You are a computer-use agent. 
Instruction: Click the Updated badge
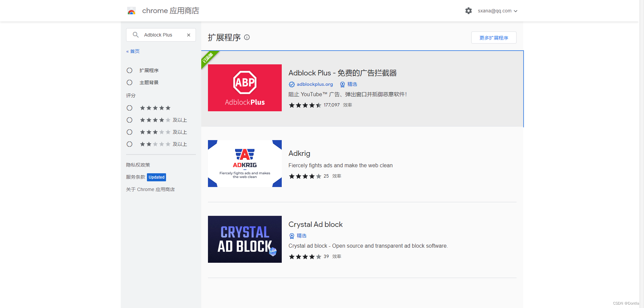pyautogui.click(x=157, y=177)
